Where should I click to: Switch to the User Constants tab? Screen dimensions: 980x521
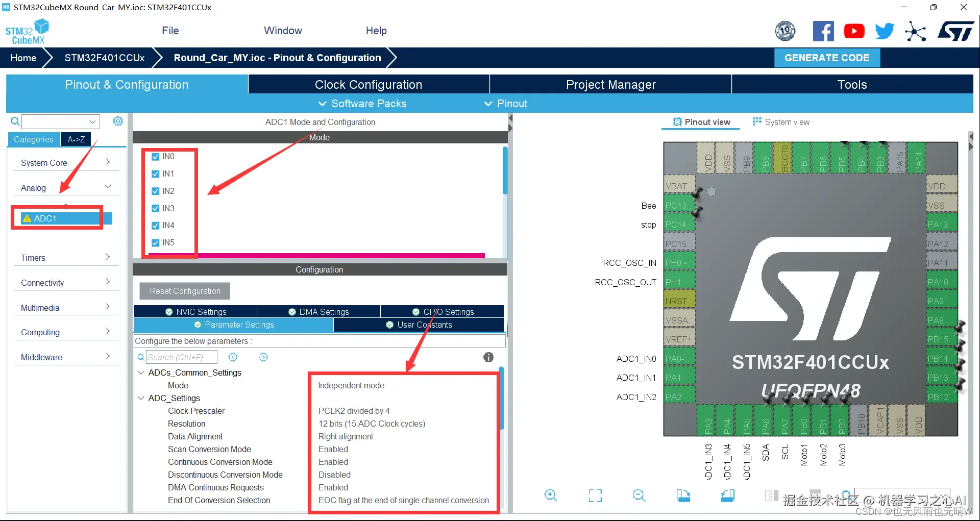pyautogui.click(x=419, y=325)
